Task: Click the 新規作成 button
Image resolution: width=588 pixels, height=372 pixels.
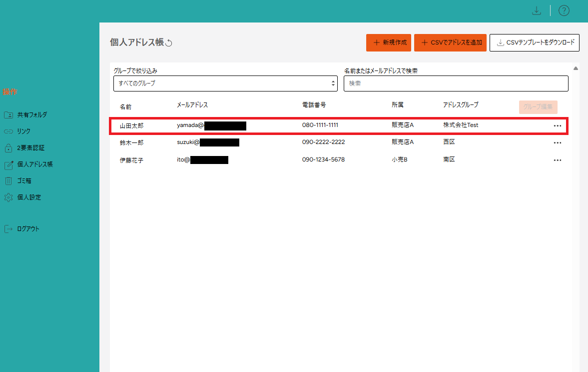Action: pyautogui.click(x=389, y=42)
